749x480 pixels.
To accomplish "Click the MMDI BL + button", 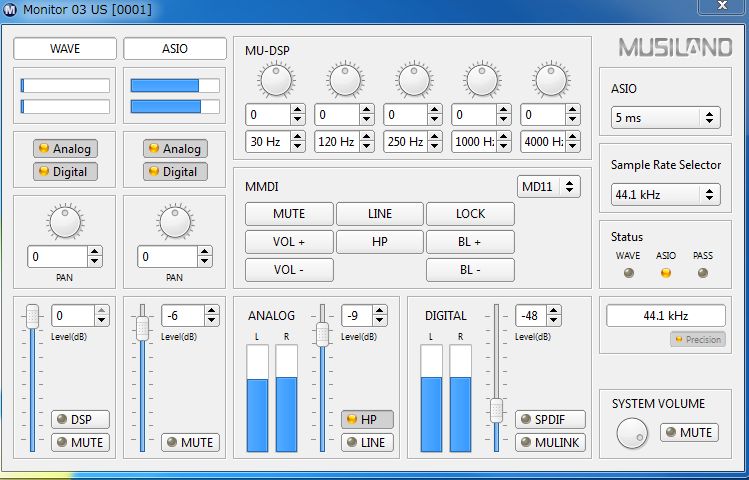I will (x=471, y=242).
